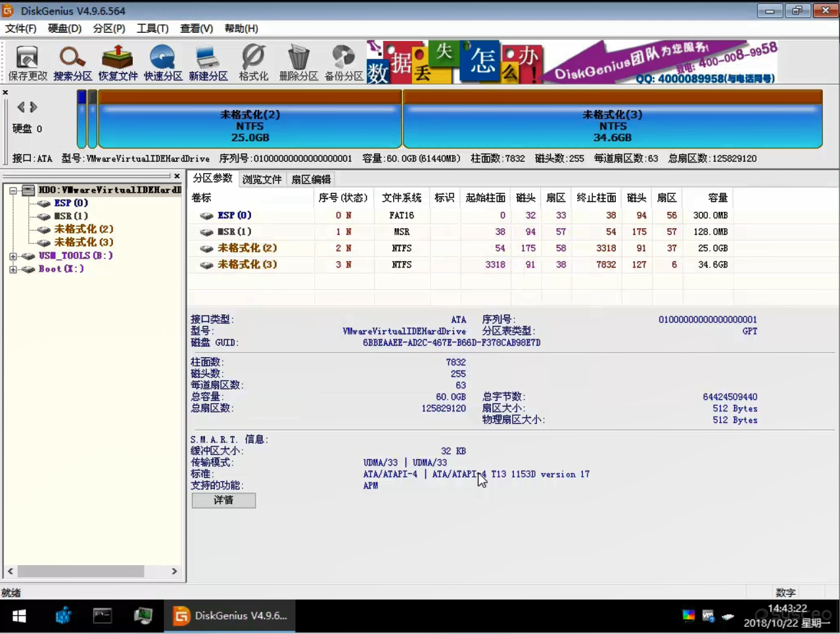Click the GPT partition table type value
This screenshot has height=634, width=840.
point(750,331)
